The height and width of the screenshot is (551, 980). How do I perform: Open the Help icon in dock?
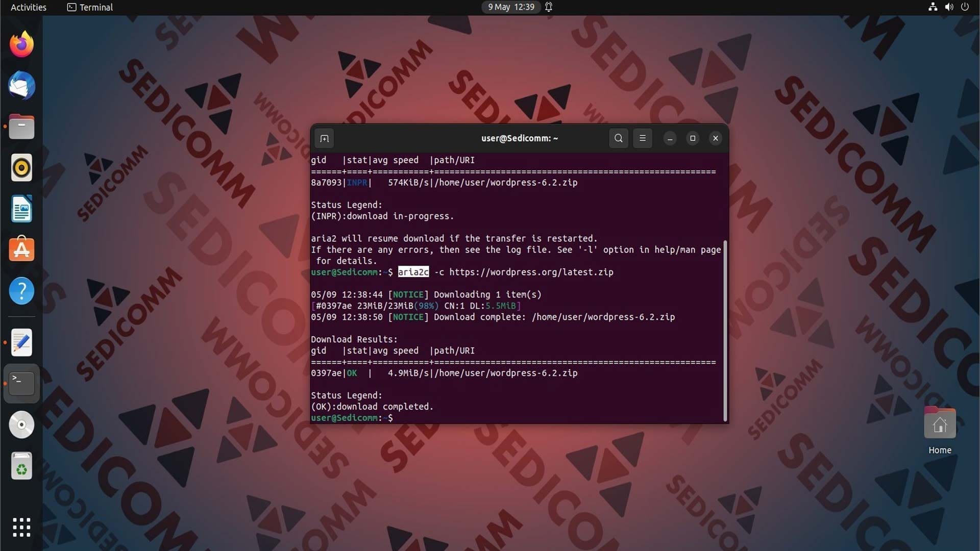(x=21, y=291)
